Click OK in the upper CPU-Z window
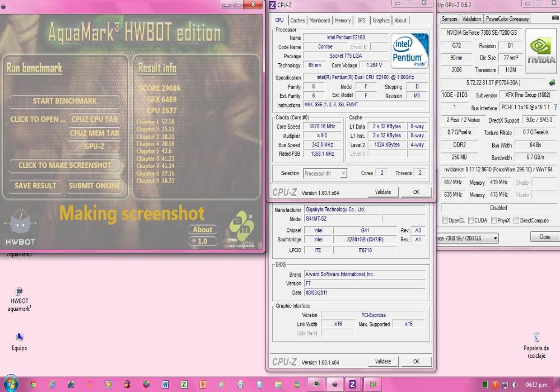 click(x=416, y=192)
